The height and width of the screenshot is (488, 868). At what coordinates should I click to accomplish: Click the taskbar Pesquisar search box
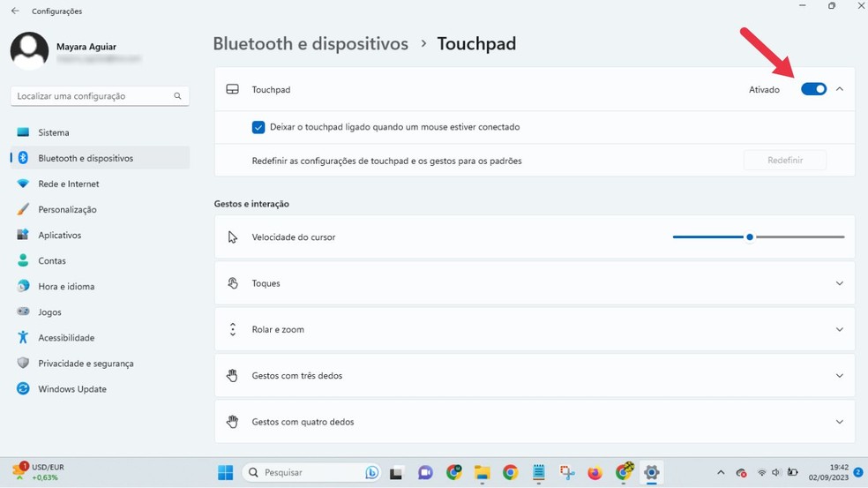tap(311, 472)
